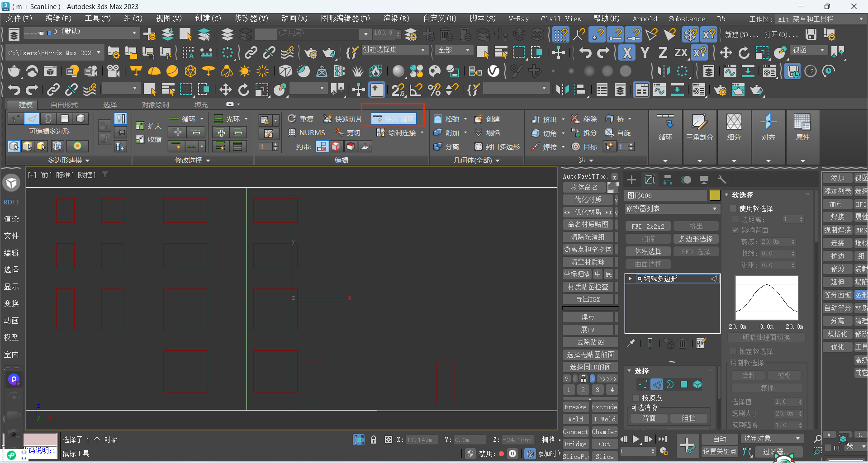Switch to the Object Paint ribbon tab

point(155,104)
